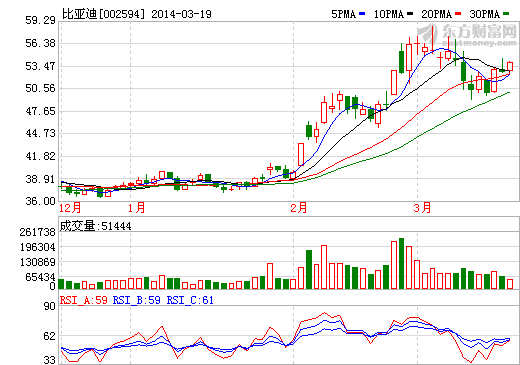This screenshot has height=365, width=520.
Task: Click the 196304 volume axis label
Action: pyautogui.click(x=37, y=247)
